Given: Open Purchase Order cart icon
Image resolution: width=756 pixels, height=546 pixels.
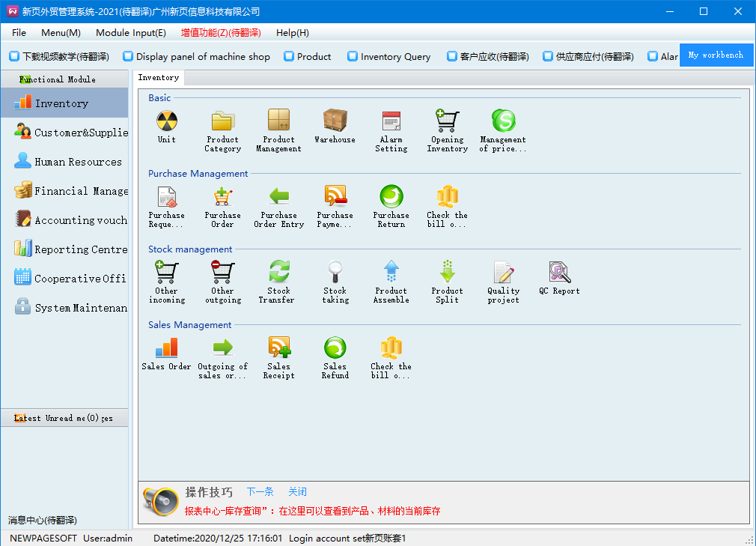Looking at the screenshot, I should pyautogui.click(x=222, y=197).
